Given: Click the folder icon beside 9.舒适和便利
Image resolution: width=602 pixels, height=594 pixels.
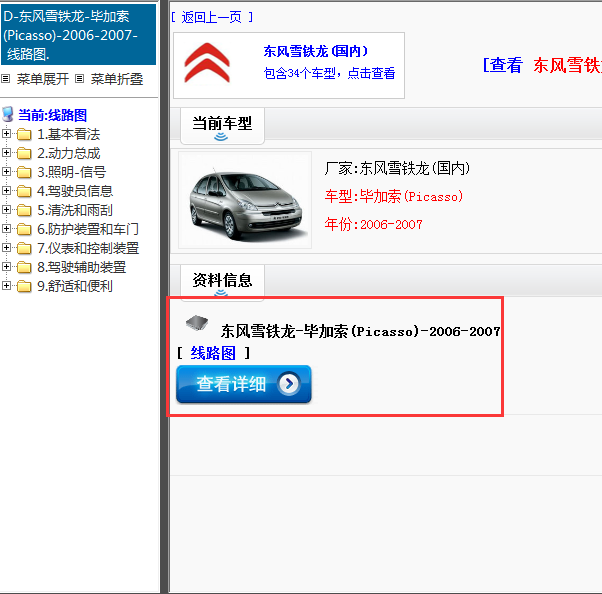Looking at the screenshot, I should [24, 286].
